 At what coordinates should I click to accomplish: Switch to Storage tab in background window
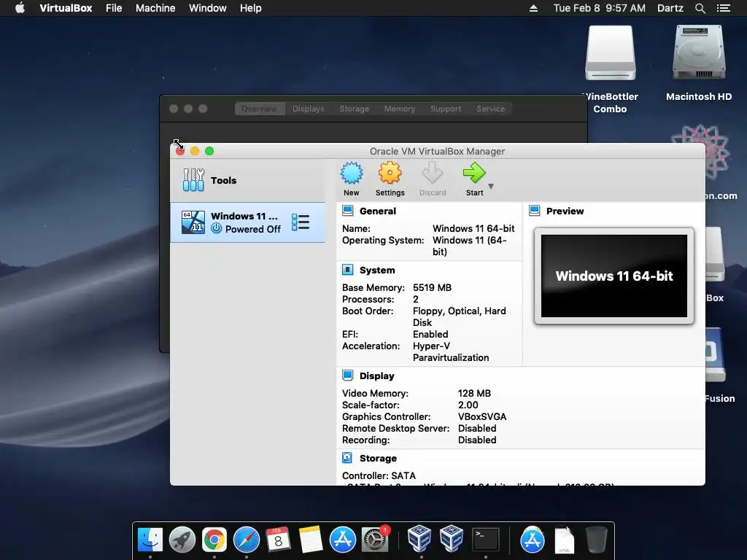click(x=354, y=109)
